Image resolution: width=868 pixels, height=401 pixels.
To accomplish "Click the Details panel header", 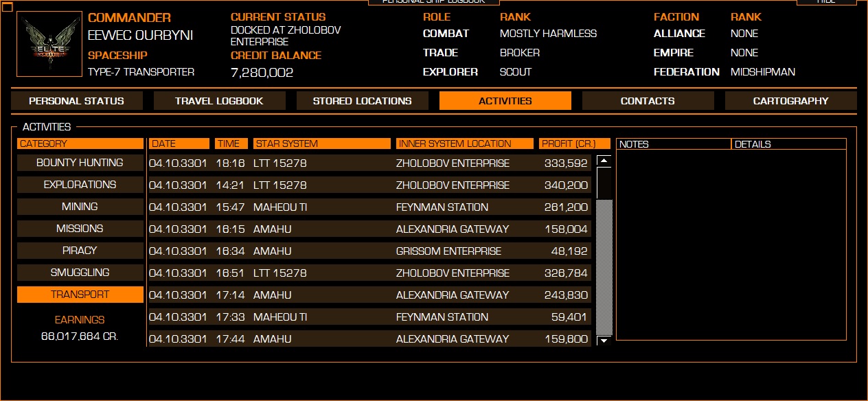I will 789,144.
